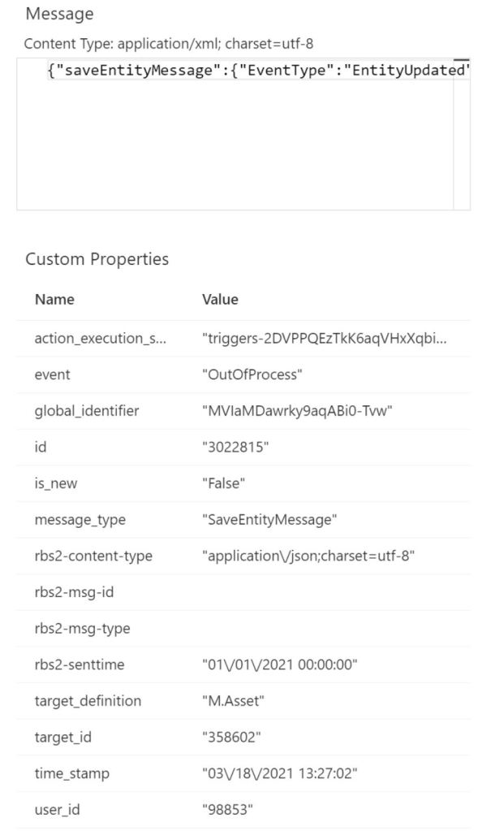Click the "MVIaMDawrky9aqABi0-Tvw" value
The height and width of the screenshot is (831, 504).
pyautogui.click(x=297, y=410)
